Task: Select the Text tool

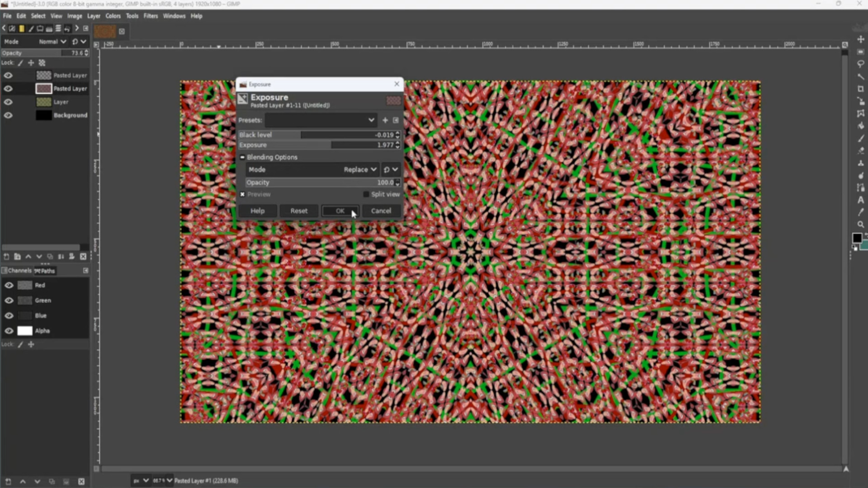Action: (x=860, y=200)
